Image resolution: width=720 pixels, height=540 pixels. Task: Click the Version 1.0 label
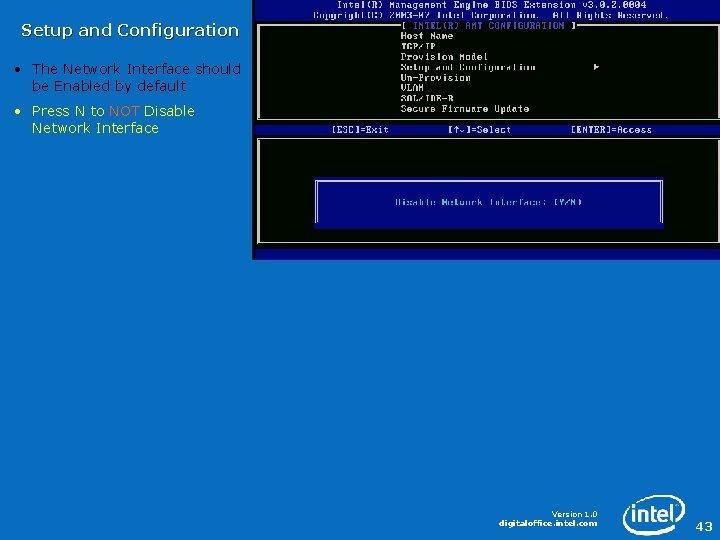[574, 514]
